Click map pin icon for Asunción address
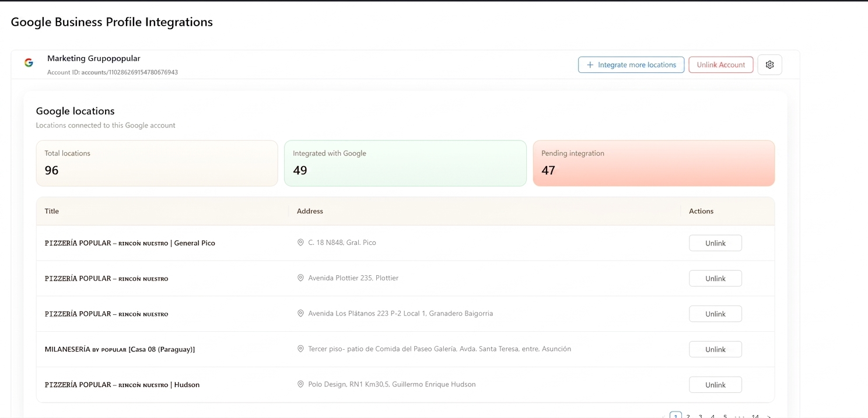Screen dimensions: 868x418 click(301, 349)
